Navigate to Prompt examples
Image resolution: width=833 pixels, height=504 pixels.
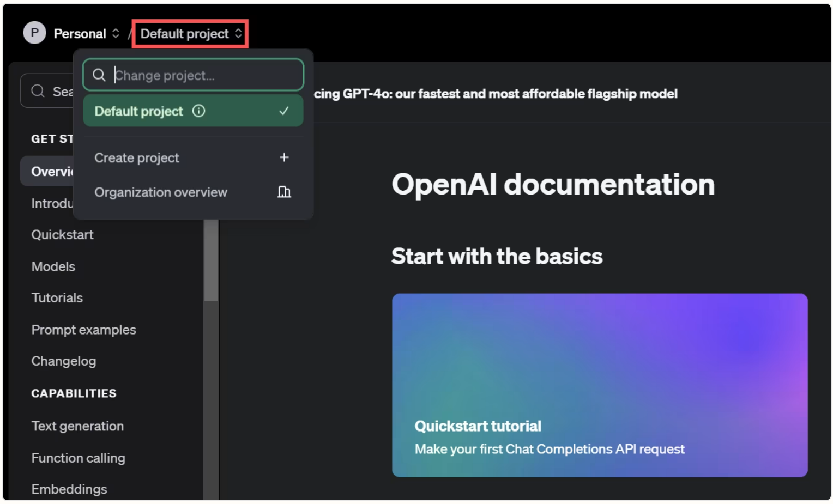(83, 330)
